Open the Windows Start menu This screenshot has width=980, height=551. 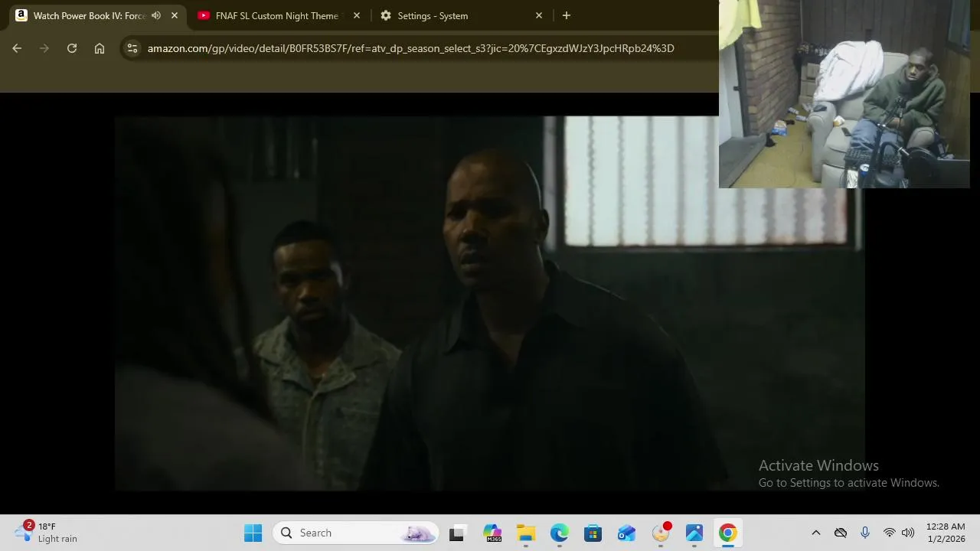point(253,533)
